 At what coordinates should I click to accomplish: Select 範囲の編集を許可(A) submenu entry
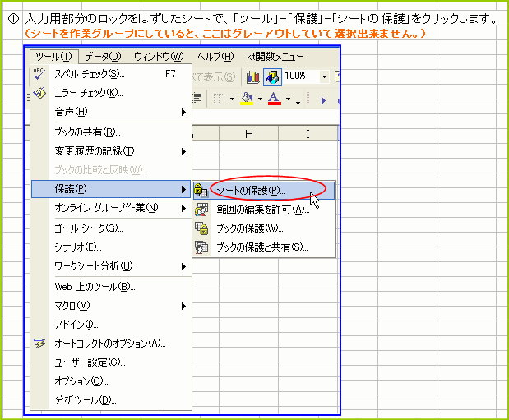(264, 210)
